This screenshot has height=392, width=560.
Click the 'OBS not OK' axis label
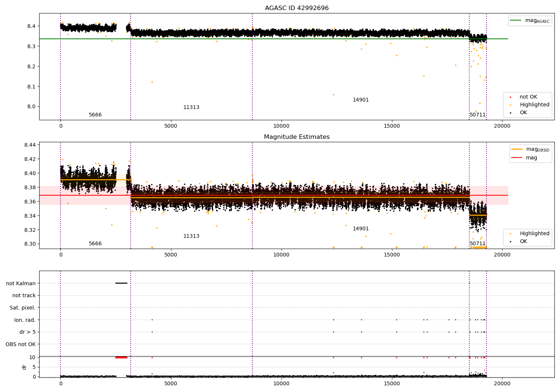21,344
